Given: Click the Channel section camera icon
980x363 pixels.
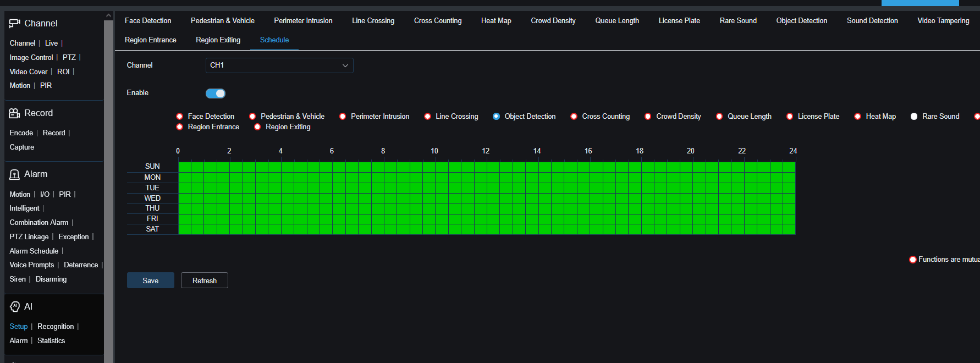Looking at the screenshot, I should pyautogui.click(x=15, y=23).
